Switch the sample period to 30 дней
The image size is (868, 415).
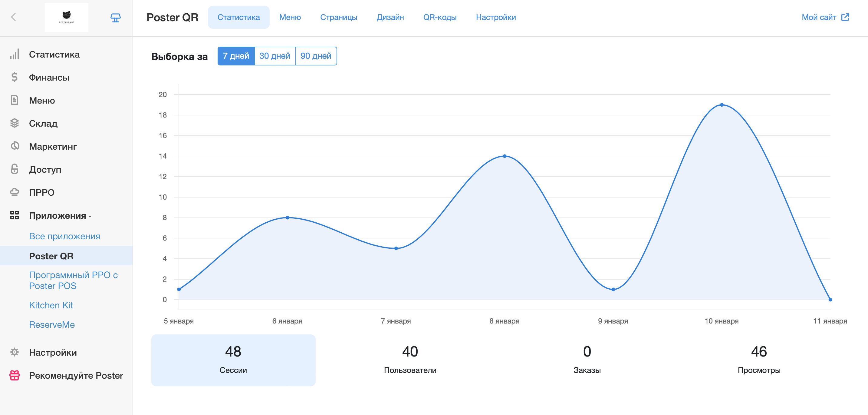(275, 56)
